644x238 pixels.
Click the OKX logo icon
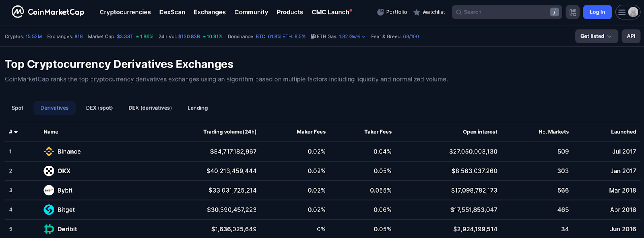click(x=49, y=171)
